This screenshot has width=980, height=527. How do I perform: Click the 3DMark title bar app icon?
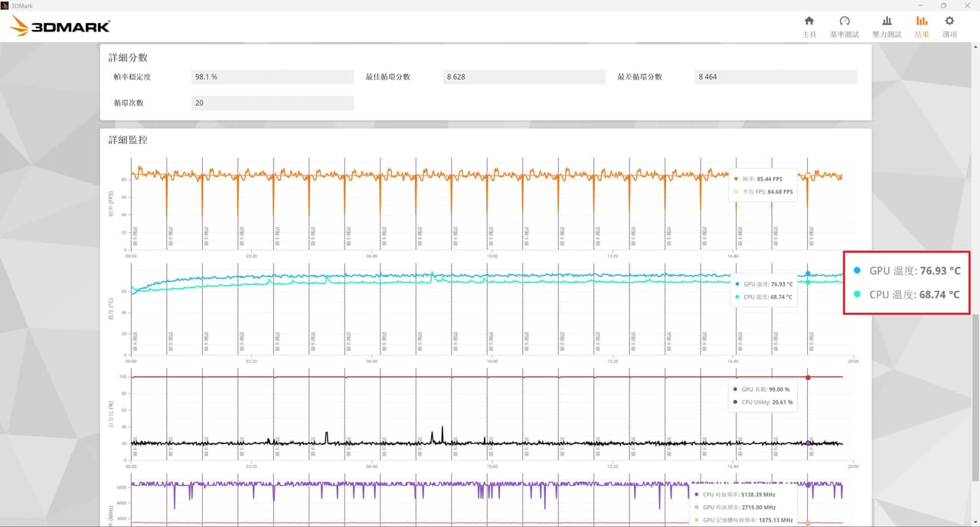5,5
